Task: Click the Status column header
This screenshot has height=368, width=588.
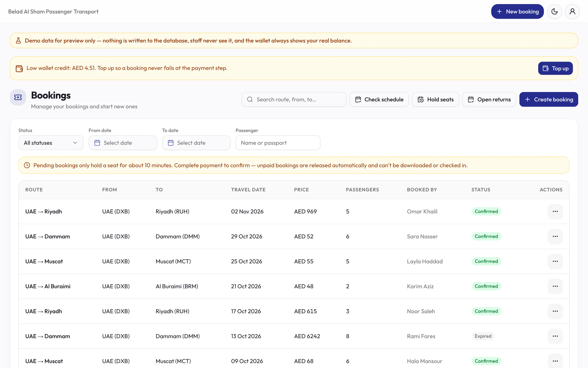Action: click(481, 190)
